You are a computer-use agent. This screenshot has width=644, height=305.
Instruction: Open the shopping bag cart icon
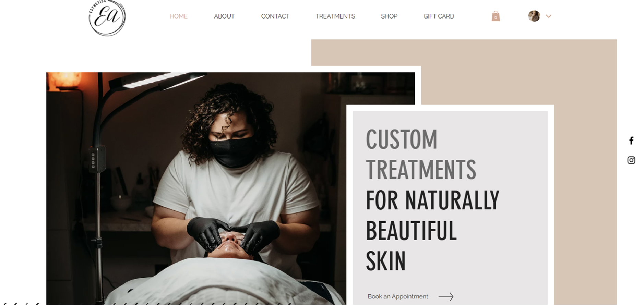point(496,16)
